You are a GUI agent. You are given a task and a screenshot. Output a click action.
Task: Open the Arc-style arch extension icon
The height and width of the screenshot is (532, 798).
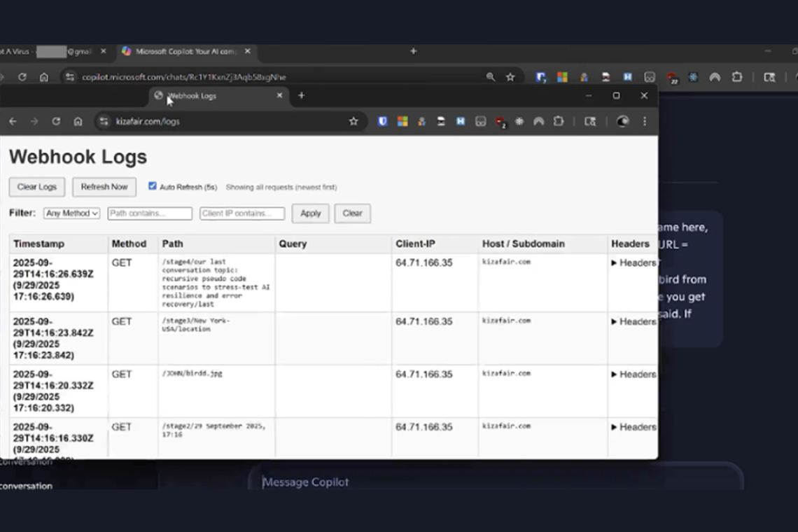click(x=539, y=121)
